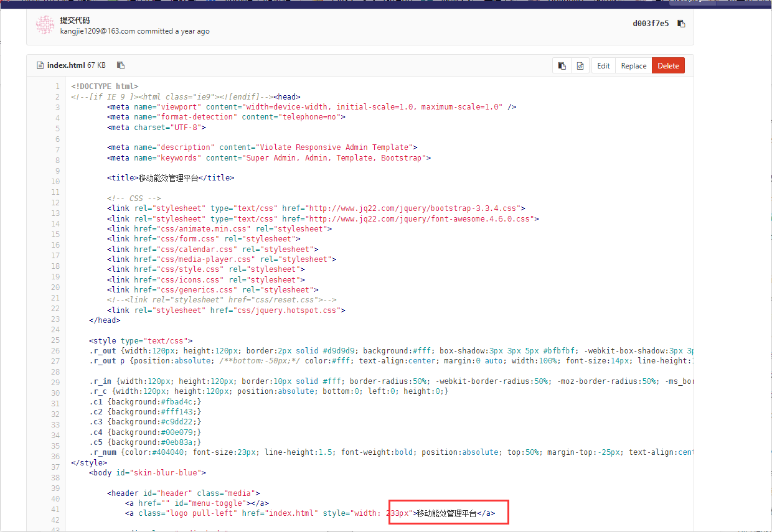Select line number 10 in the gutter

click(56, 182)
